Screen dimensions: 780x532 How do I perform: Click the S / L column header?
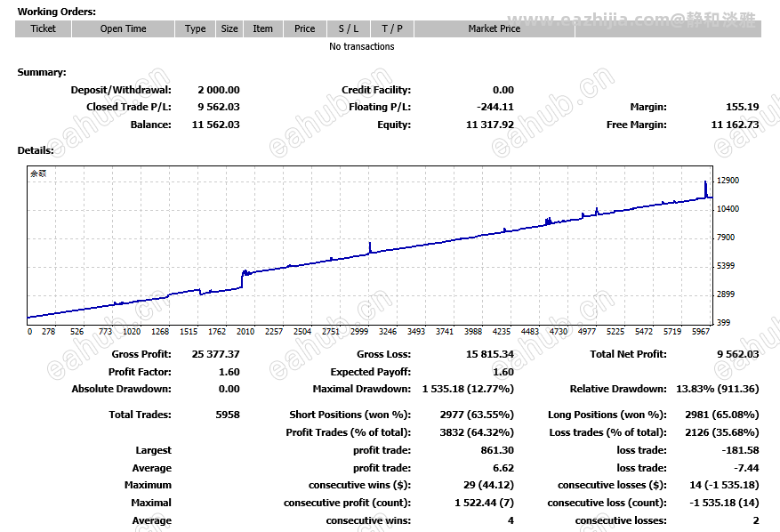(x=349, y=28)
